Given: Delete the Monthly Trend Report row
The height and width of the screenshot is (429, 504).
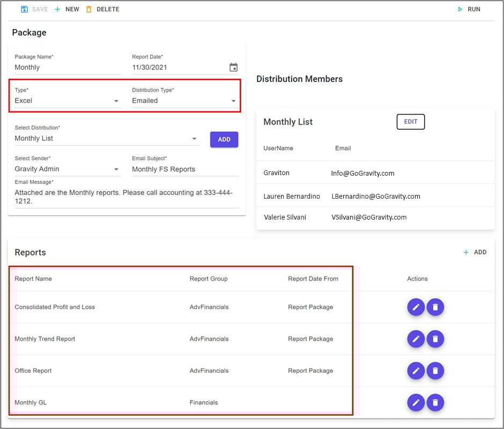Looking at the screenshot, I should tap(435, 339).
